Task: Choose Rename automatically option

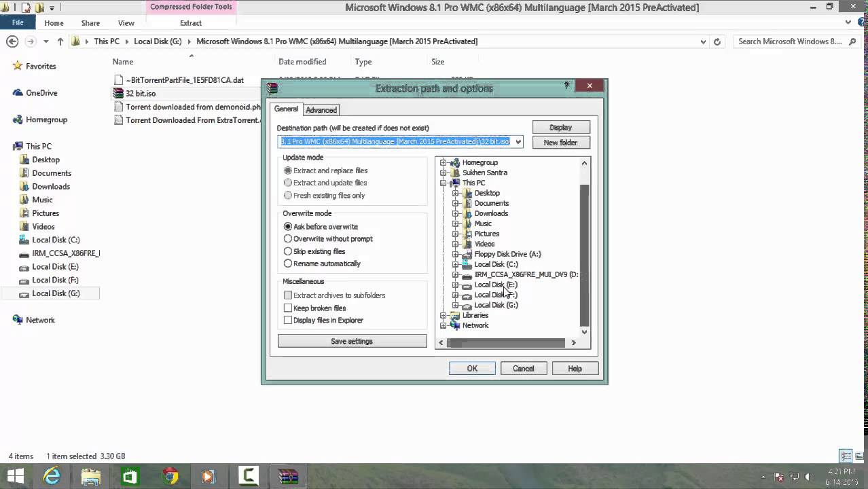Action: (322, 264)
